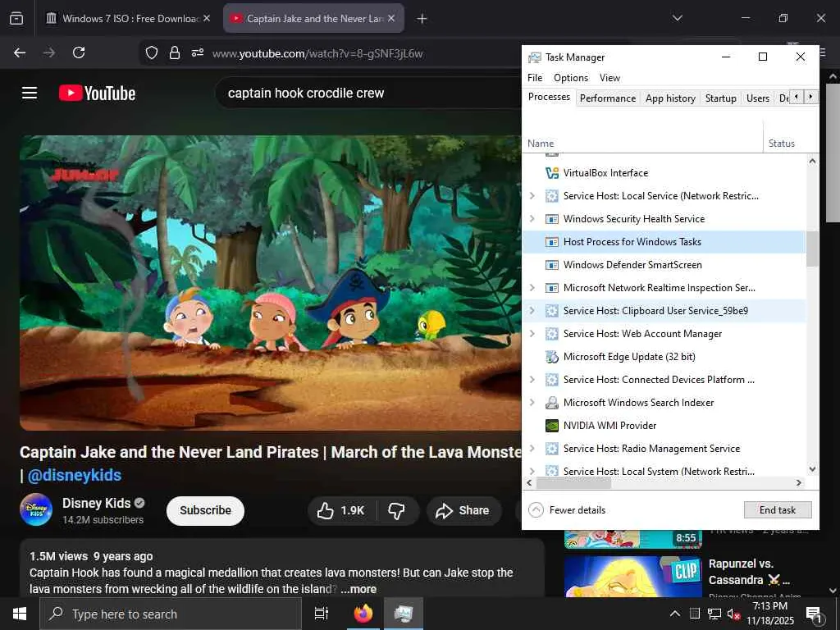Open Task Manager View menu
This screenshot has width=840, height=630.
coord(609,78)
